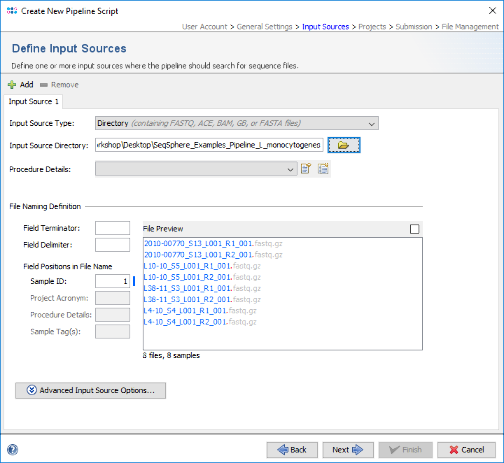Click the Cancel button
This screenshot has width=504, height=463.
tap(466, 450)
